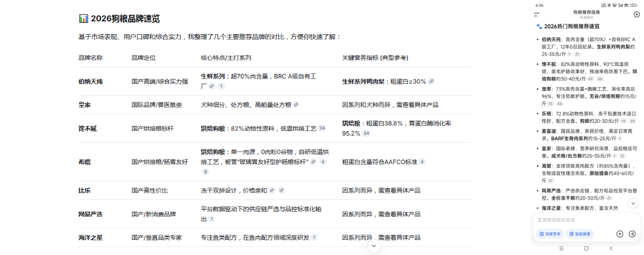Click the 因系列和犬种而异 cell in 皇家 row
Viewport: 644px width, 255px height.
point(390,105)
